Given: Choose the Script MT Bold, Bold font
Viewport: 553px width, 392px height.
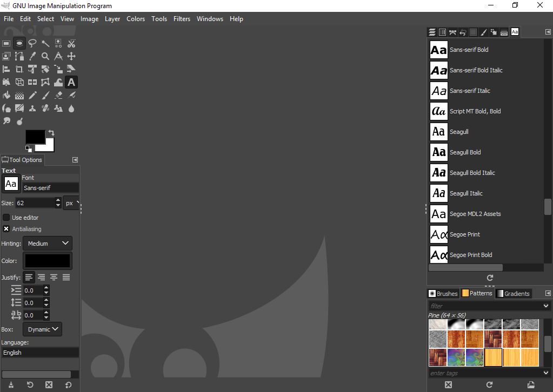Looking at the screenshot, I should pyautogui.click(x=485, y=111).
